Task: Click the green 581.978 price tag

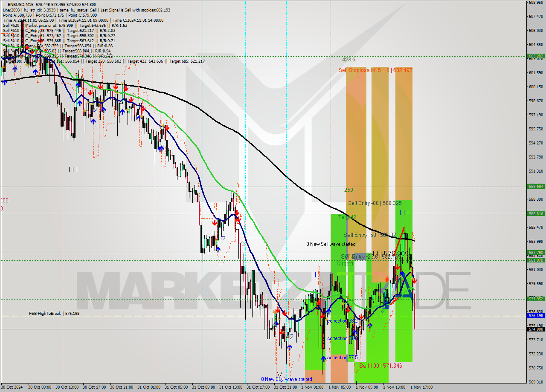Action: coord(536,260)
